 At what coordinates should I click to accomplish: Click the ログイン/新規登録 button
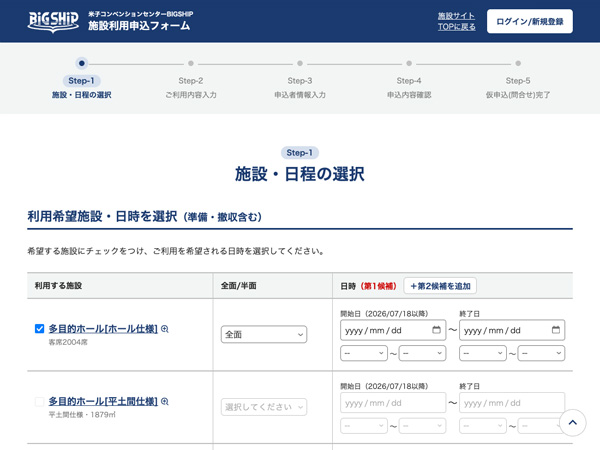[x=530, y=21]
